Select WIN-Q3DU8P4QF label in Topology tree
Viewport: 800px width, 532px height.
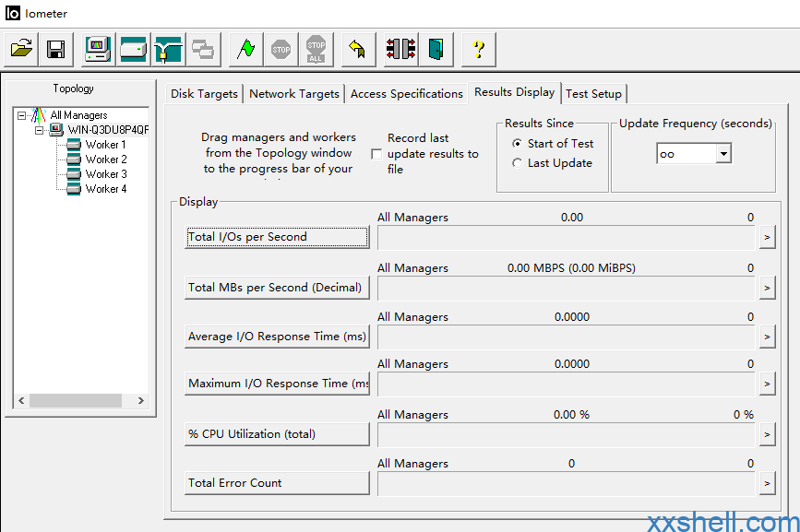pos(108,130)
